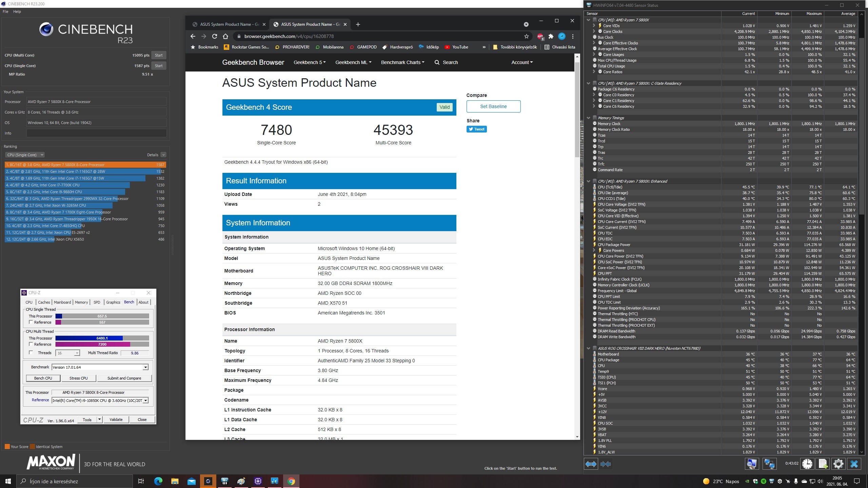This screenshot has width=868, height=488.
Task: Click CPU-Z Validate button
Action: point(116,420)
